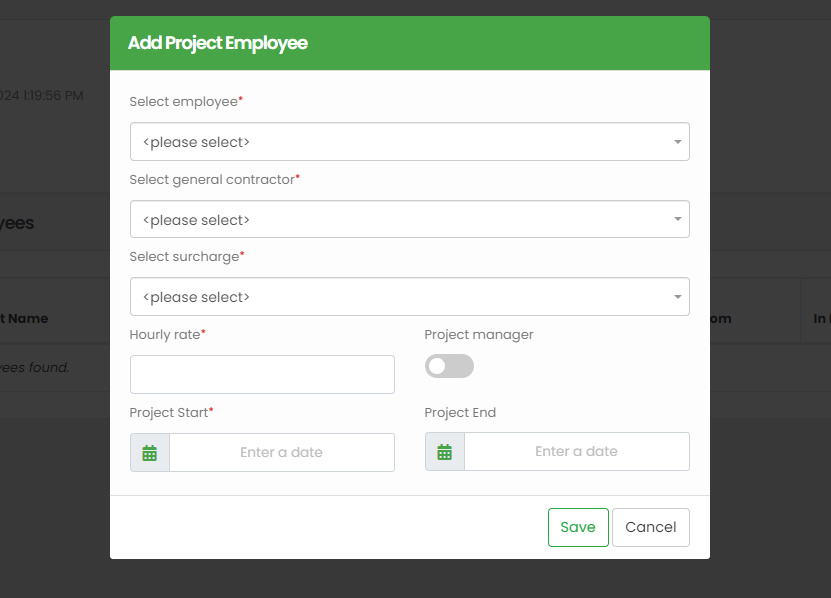The width and height of the screenshot is (831, 598).
Task: Click the Project Start label text
Action: click(169, 412)
